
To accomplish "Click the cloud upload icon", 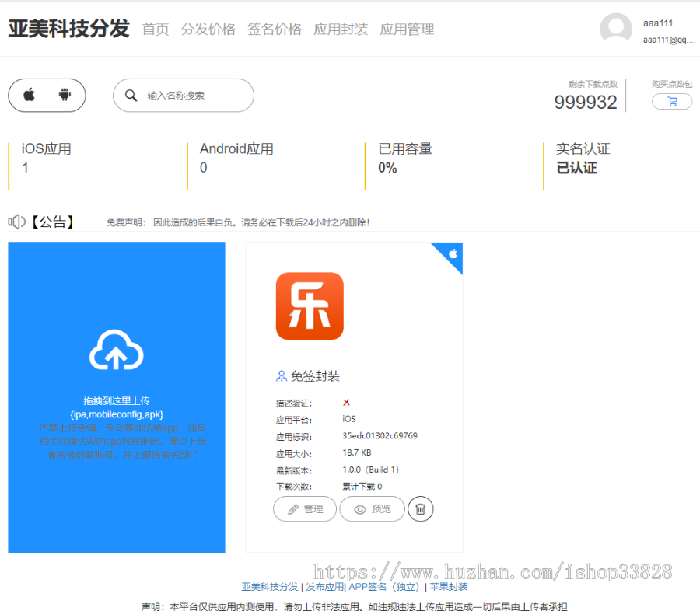I will point(117,351).
